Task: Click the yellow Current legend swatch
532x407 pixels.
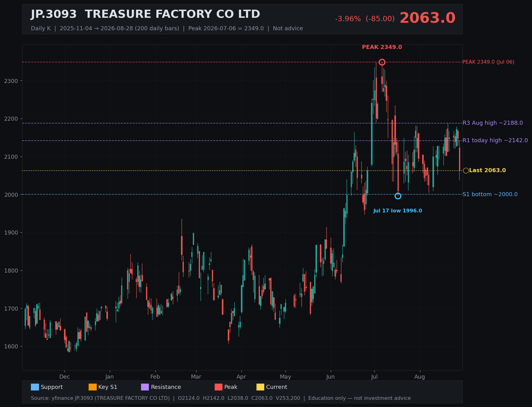Action: click(x=261, y=387)
